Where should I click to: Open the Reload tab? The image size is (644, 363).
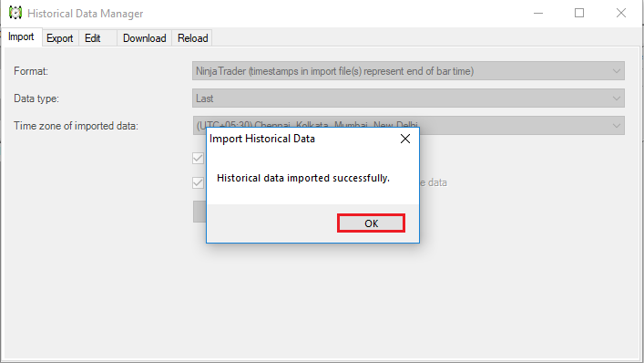tap(192, 38)
